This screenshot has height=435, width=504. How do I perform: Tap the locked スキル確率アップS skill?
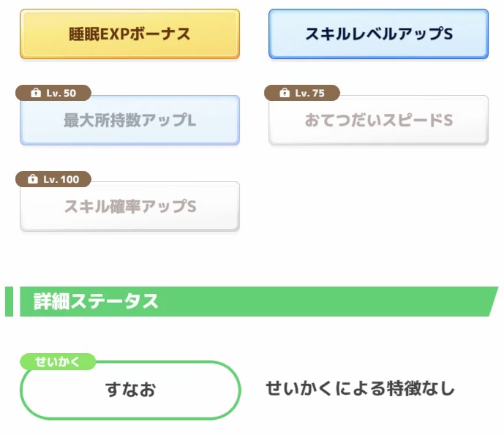130,206
